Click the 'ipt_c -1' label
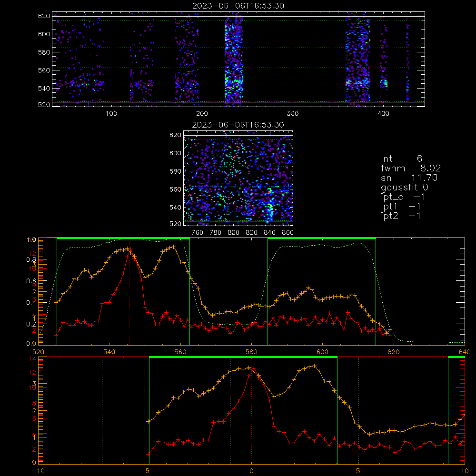 [x=403, y=197]
